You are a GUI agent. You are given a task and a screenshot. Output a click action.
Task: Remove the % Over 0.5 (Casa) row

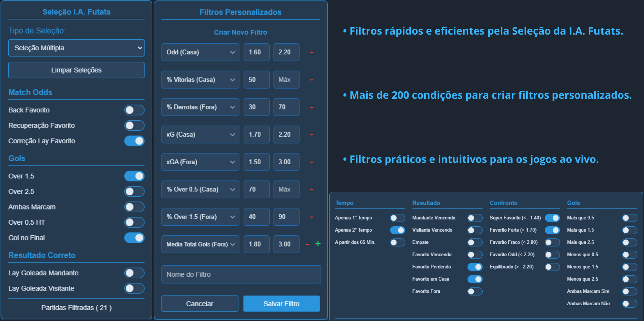click(x=312, y=190)
